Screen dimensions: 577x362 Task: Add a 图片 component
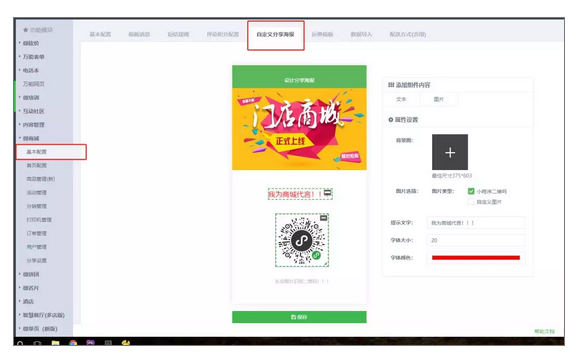pos(439,99)
